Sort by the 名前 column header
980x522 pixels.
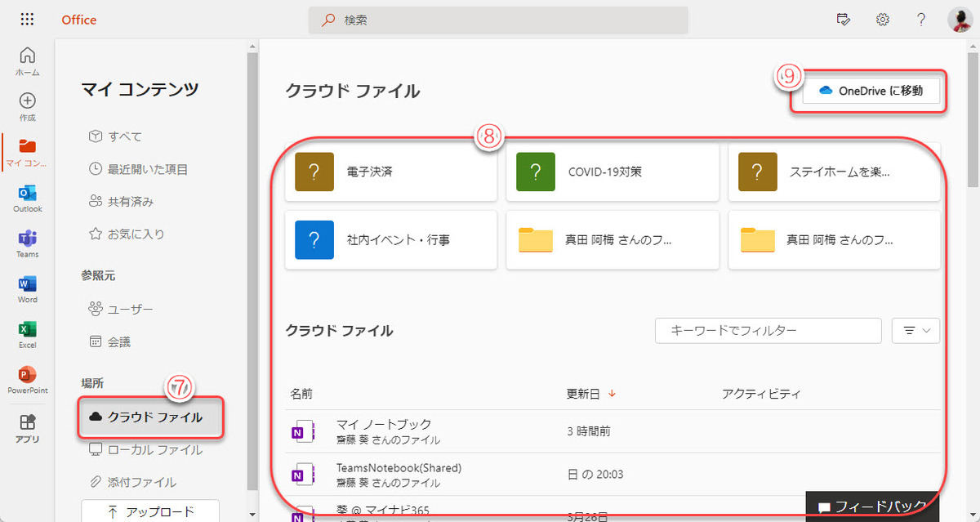pyautogui.click(x=301, y=394)
